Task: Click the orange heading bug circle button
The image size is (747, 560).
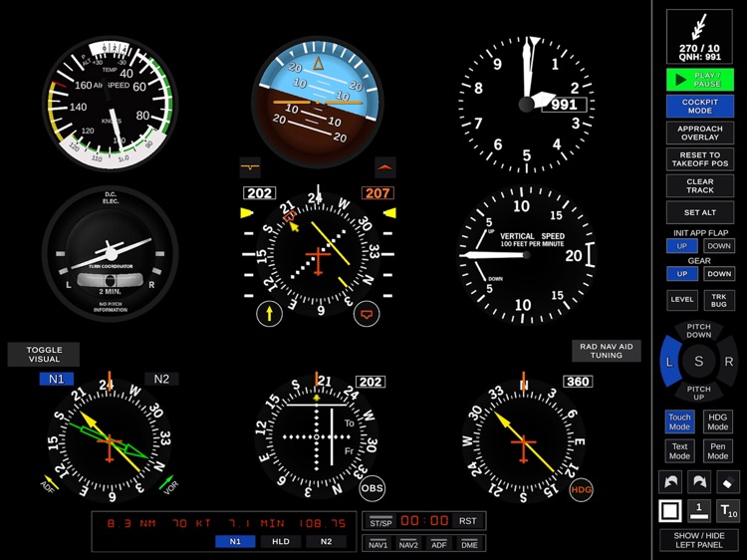Action: click(367, 314)
